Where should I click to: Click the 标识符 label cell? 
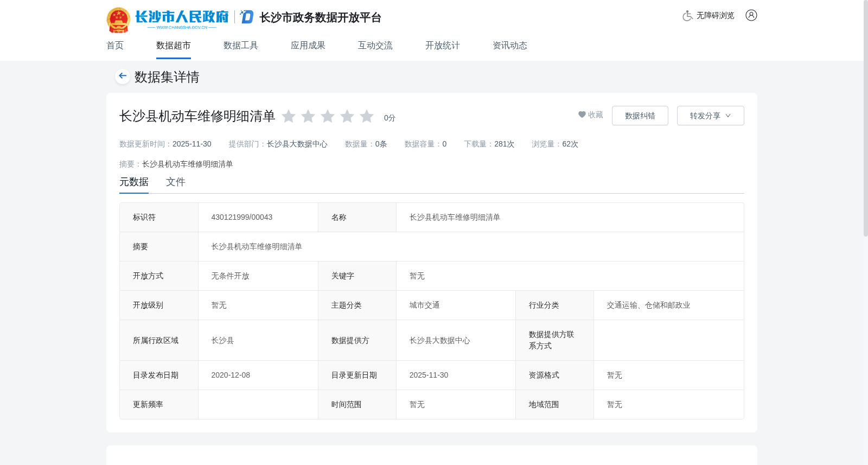point(159,217)
